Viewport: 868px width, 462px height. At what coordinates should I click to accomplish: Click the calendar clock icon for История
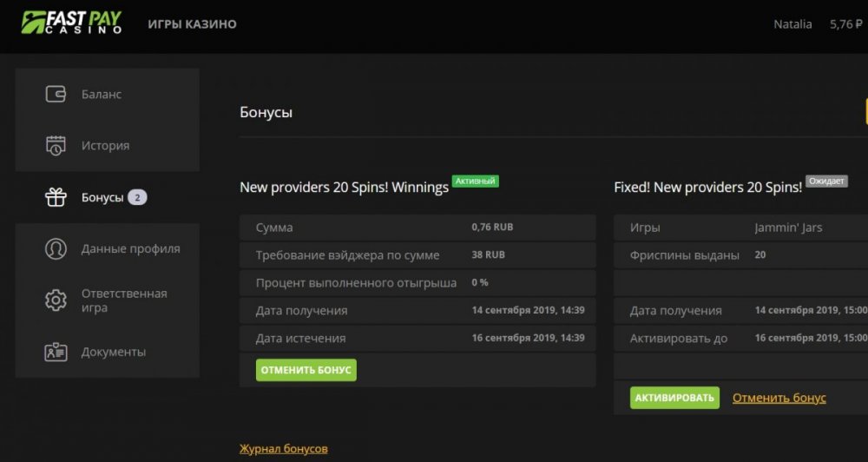click(56, 145)
